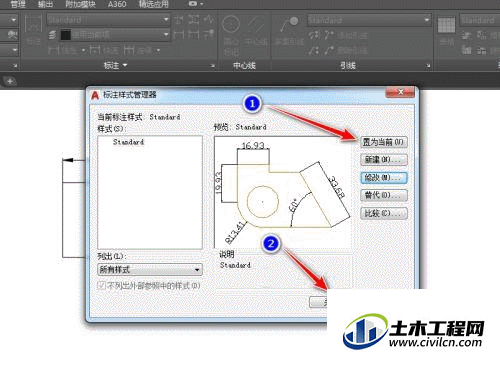Viewport: 500px width, 375px height.
Task: Toggle 不列出外部参照中的样式 checkbox
Action: pos(102,286)
